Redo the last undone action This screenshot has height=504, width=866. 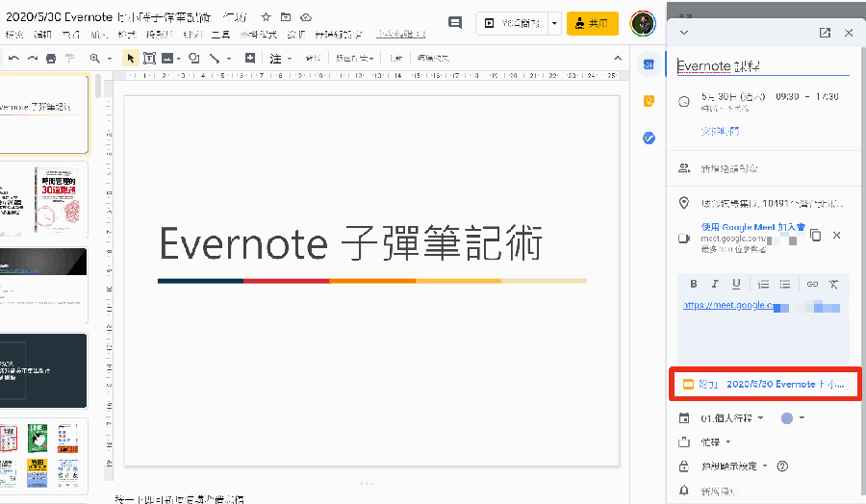coord(33,58)
